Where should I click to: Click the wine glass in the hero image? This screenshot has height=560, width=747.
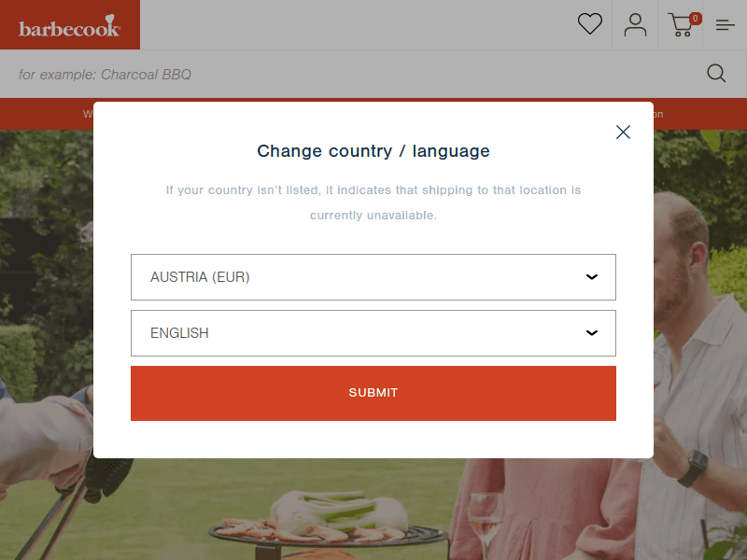[485, 524]
